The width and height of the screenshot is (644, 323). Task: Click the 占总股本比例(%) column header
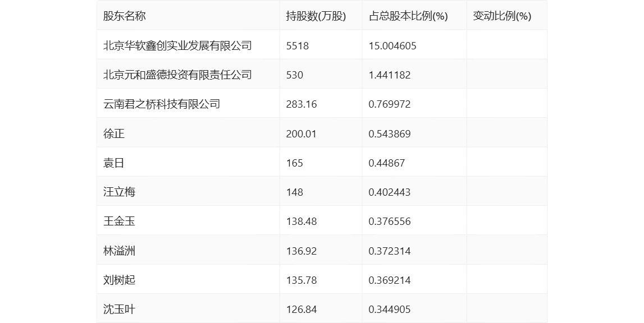[408, 16]
